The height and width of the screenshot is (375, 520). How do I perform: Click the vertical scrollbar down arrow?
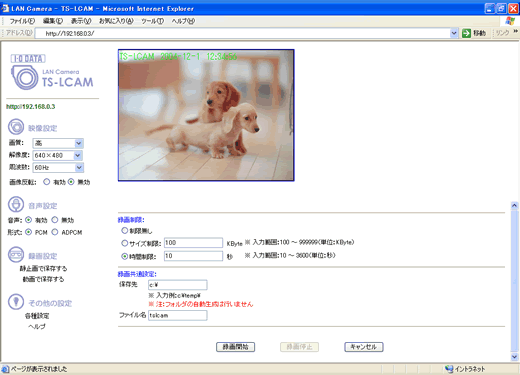[x=514, y=357]
